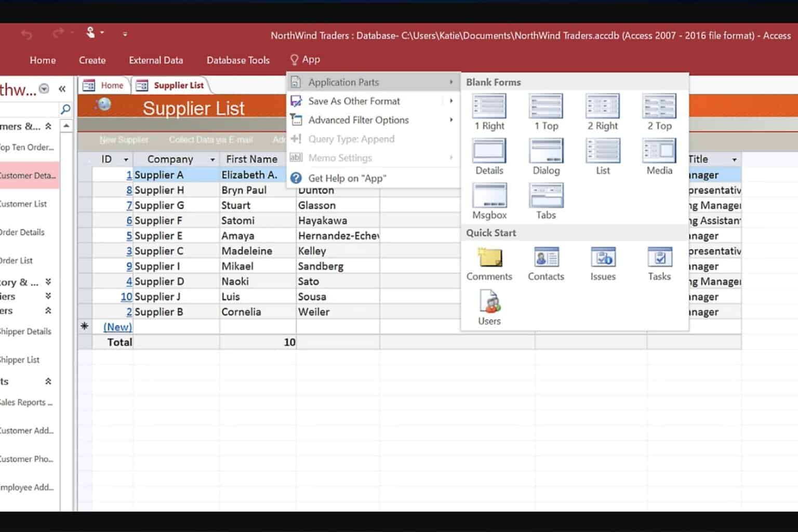Open Shipper List in navigation pane
This screenshot has height=532, width=798.
pyautogui.click(x=20, y=360)
